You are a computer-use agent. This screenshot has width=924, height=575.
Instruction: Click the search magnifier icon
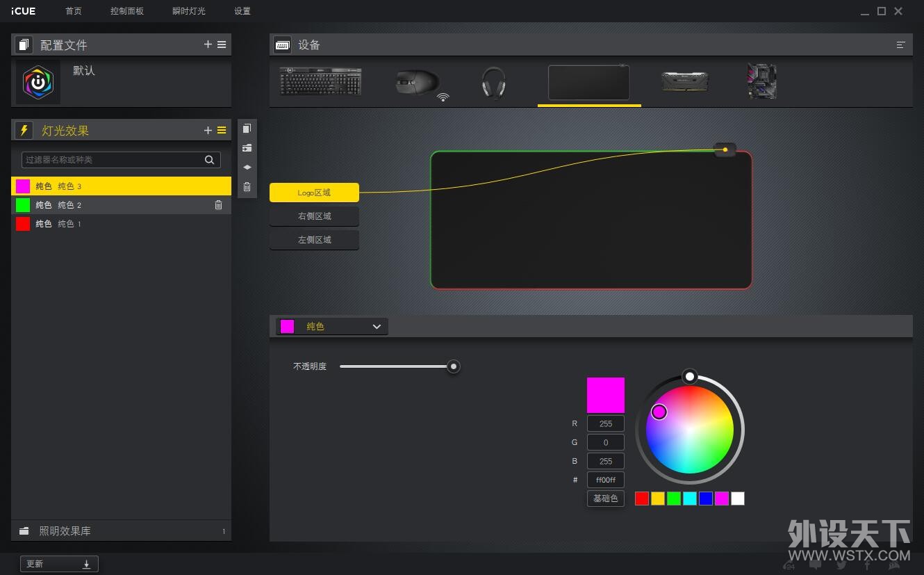pyautogui.click(x=209, y=160)
